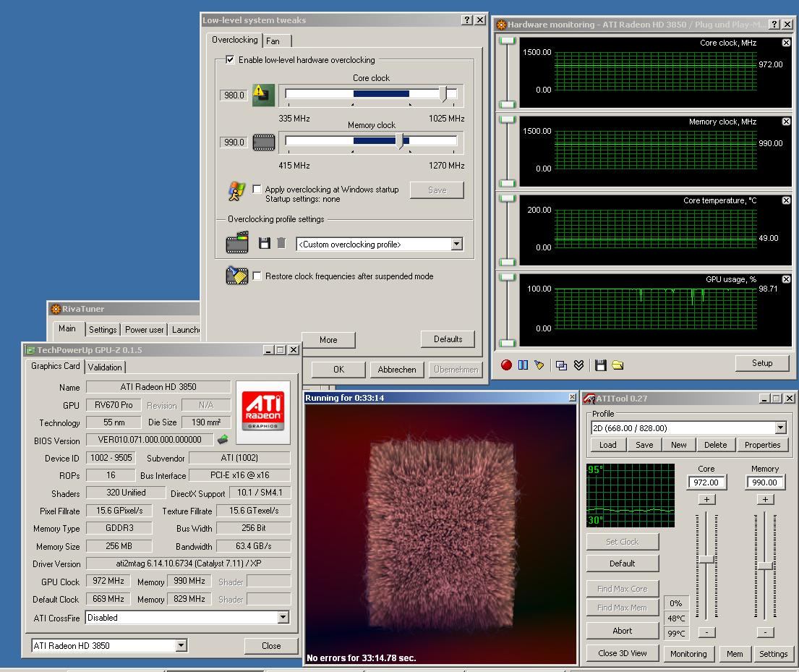Click the red record button in Hardware monitoring

point(506,365)
